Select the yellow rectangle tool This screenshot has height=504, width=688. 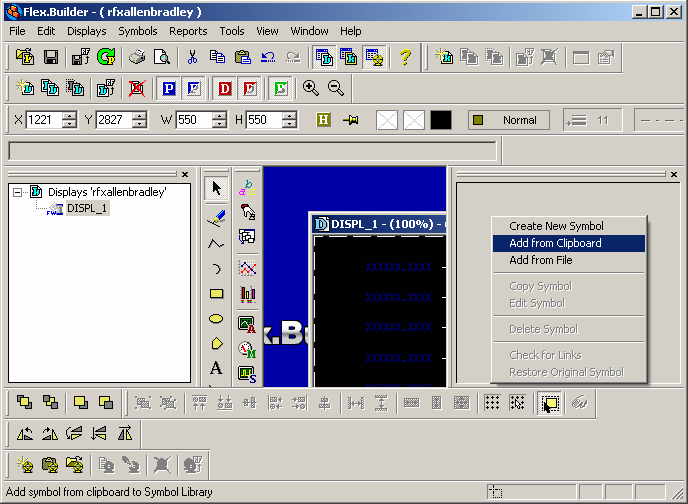(216, 294)
